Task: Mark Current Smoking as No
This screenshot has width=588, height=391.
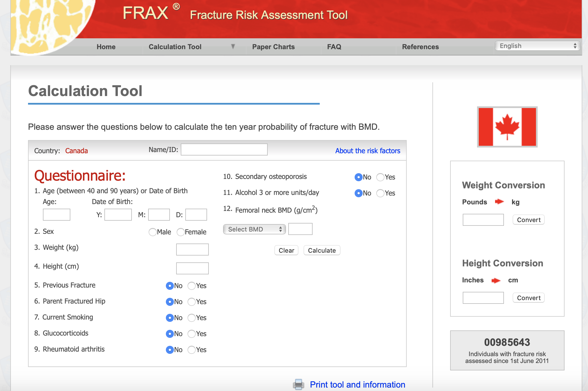Action: click(x=170, y=318)
